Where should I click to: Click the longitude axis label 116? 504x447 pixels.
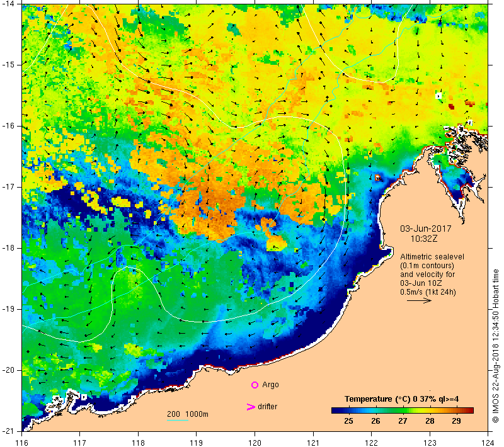tap(21, 443)
